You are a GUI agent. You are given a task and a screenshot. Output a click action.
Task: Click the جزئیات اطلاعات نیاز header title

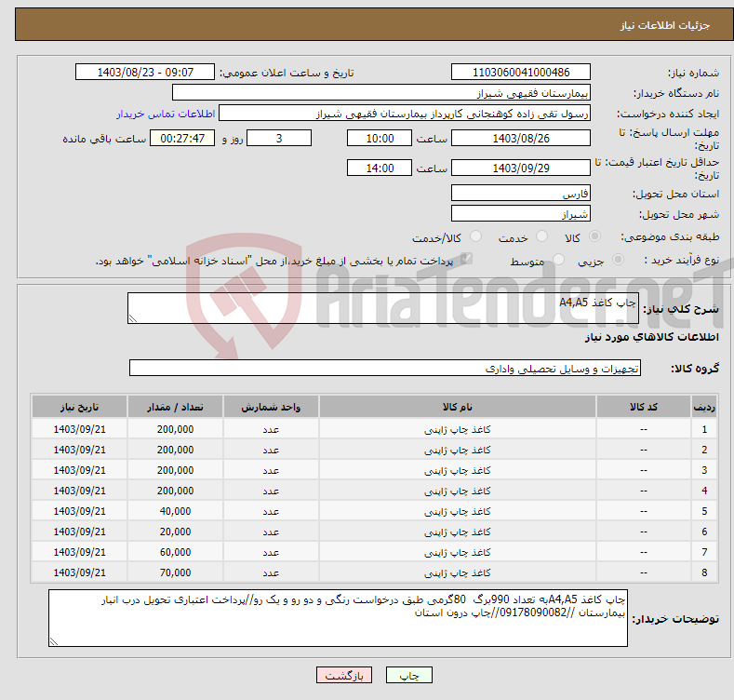665,25
